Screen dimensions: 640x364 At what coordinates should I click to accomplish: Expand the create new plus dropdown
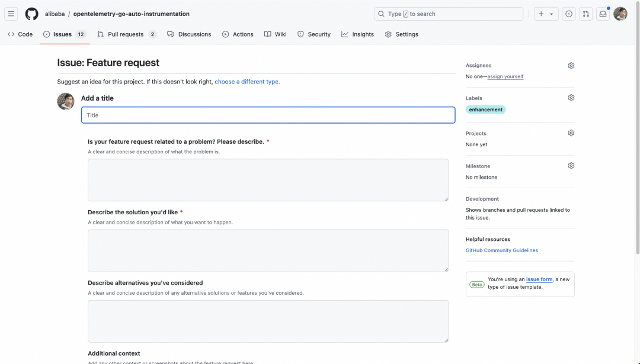tap(546, 14)
